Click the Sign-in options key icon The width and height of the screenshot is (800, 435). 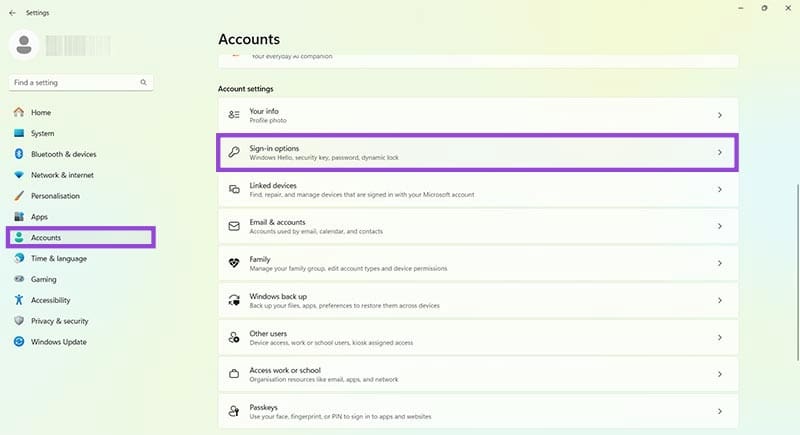[234, 152]
